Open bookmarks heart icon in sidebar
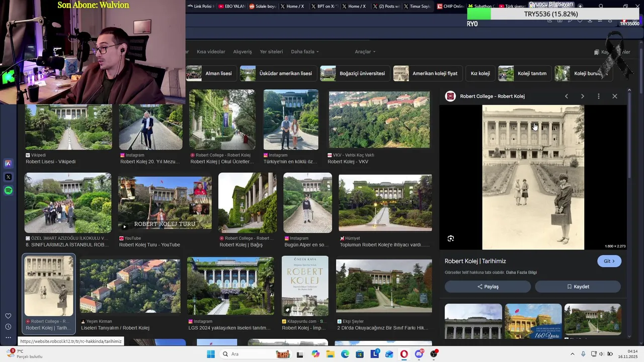This screenshot has width=644, height=362. pyautogui.click(x=8, y=316)
